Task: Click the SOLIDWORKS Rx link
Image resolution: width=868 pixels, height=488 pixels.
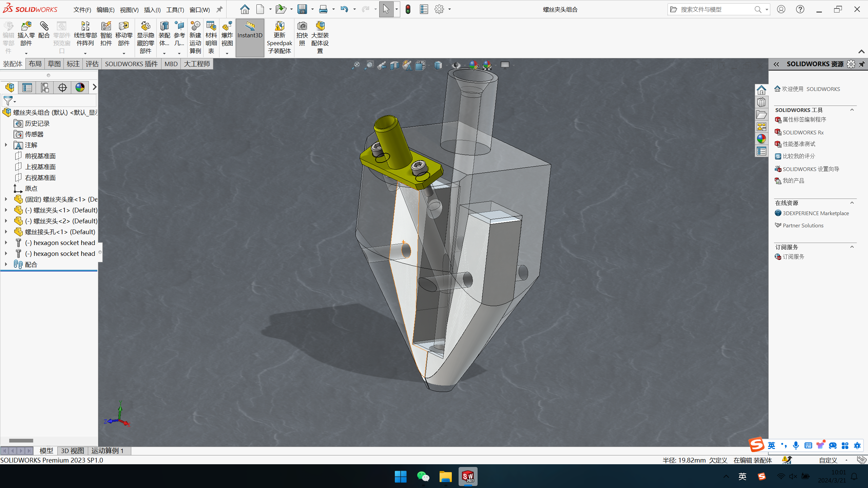Action: (803, 132)
